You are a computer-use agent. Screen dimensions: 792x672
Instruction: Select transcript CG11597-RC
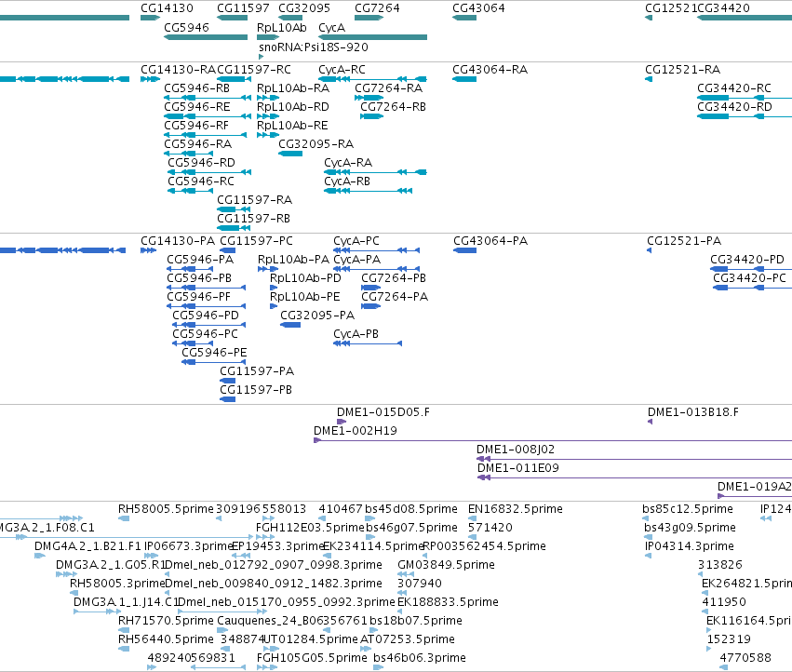(254, 69)
